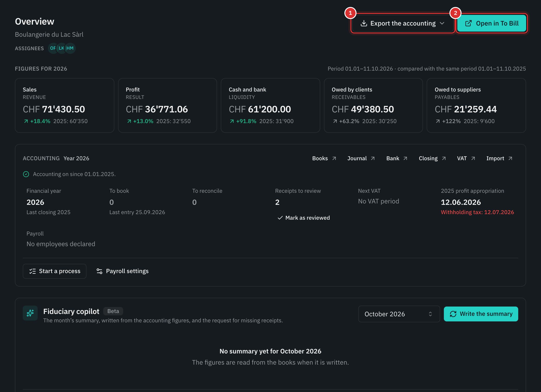The height and width of the screenshot is (392, 541).
Task: Open Payroll settings
Action: 122,271
